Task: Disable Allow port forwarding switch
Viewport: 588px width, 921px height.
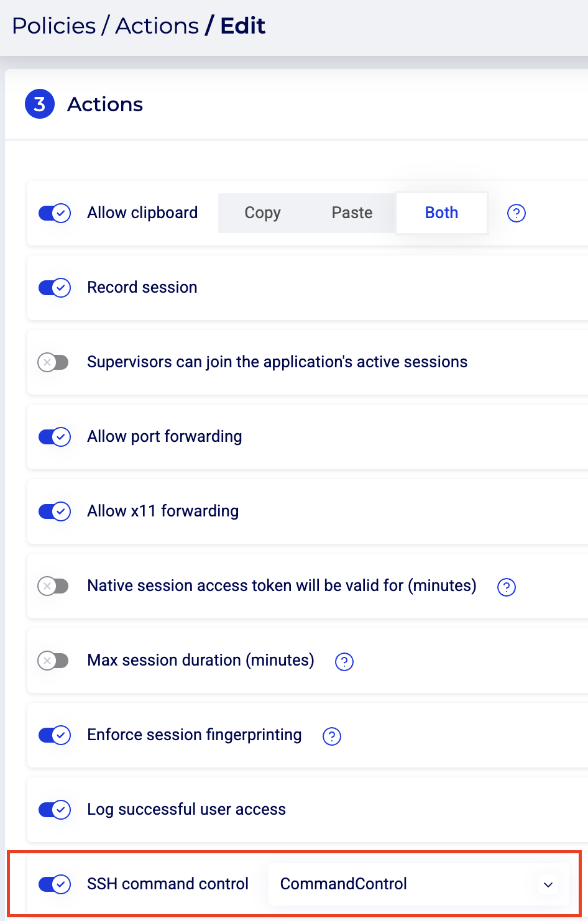Action: coord(55,437)
